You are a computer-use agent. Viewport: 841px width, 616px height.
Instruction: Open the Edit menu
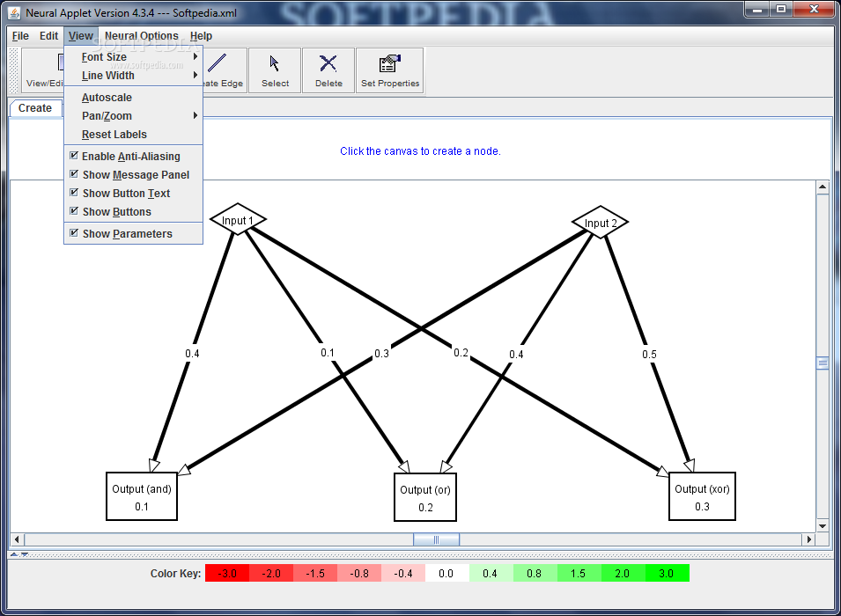48,36
